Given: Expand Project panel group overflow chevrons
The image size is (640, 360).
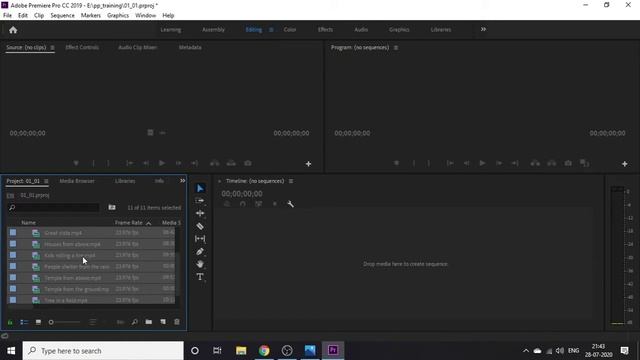Looking at the screenshot, I should tap(182, 180).
